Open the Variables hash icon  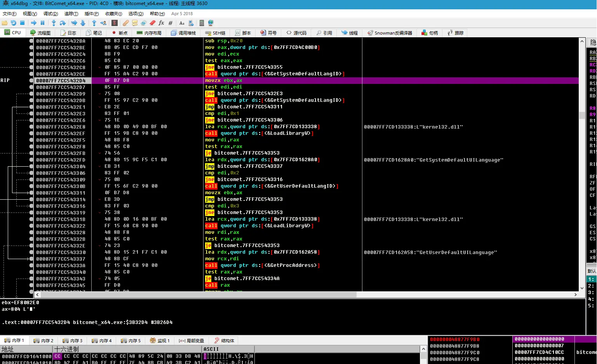pos(171,23)
